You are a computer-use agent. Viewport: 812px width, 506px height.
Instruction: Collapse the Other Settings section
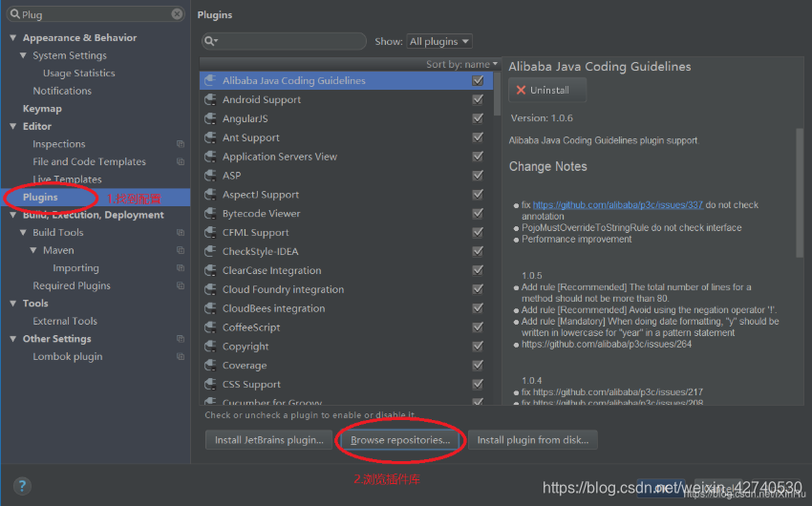[13, 339]
